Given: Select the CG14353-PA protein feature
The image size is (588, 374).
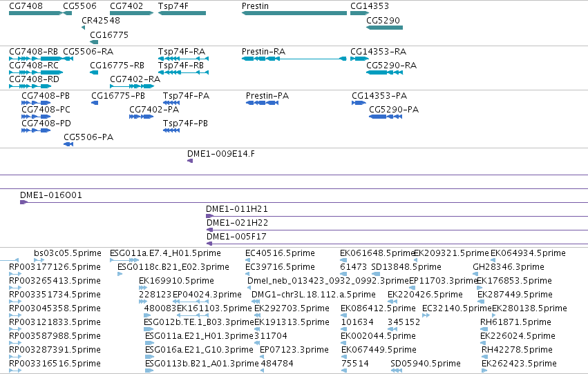Looking at the screenshot, I should click(359, 103).
